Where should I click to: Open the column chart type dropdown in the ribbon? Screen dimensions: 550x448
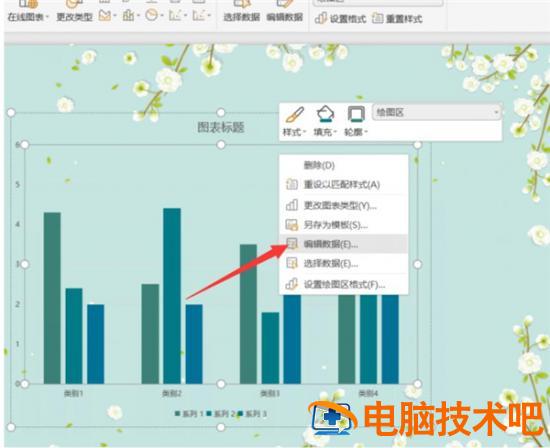pos(131,15)
